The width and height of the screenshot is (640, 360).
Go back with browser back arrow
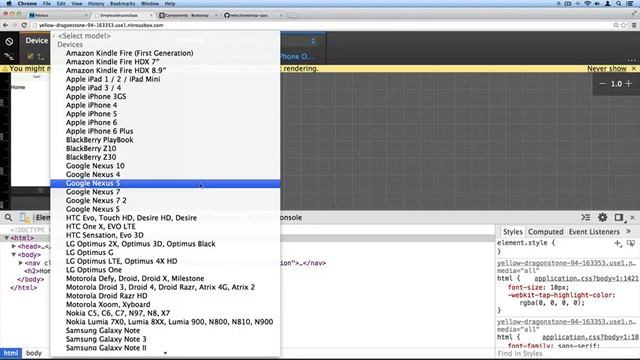pyautogui.click(x=5, y=25)
